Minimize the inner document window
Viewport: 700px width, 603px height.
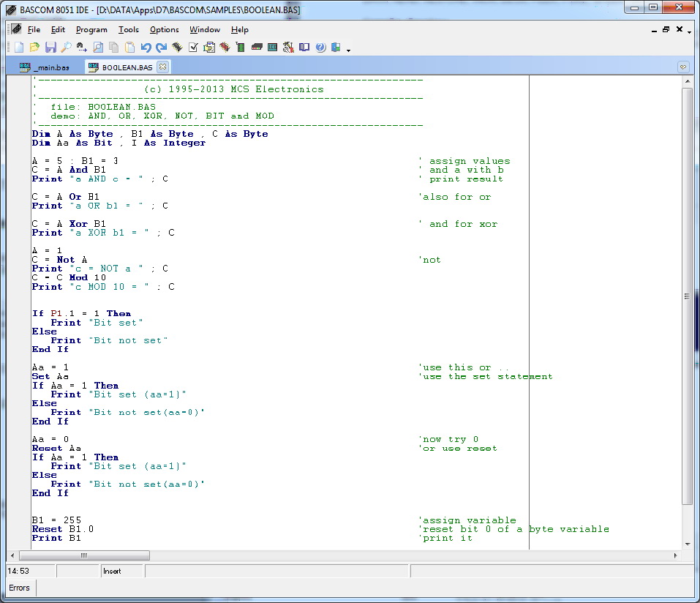pos(654,29)
